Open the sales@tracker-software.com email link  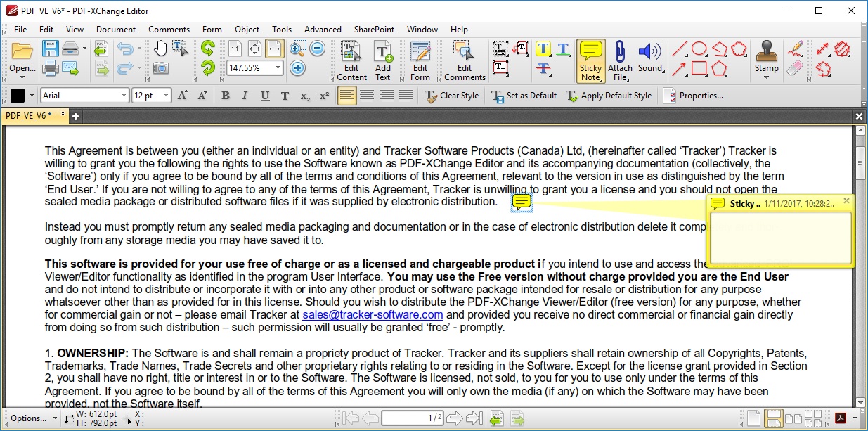point(372,314)
